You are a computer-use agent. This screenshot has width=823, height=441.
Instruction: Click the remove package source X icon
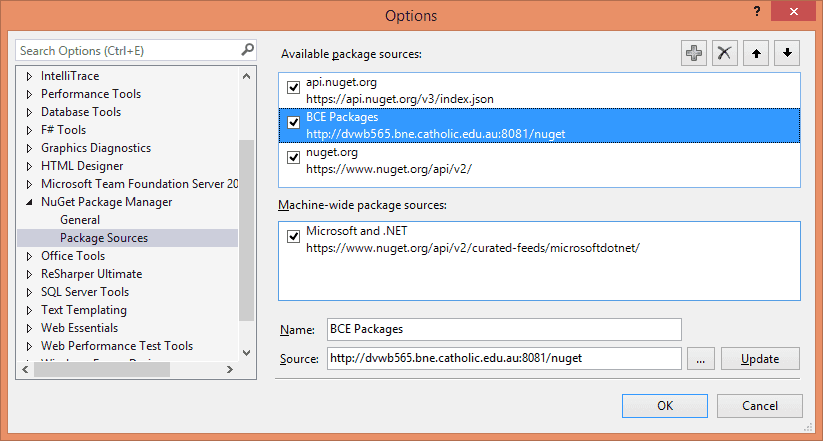(724, 54)
